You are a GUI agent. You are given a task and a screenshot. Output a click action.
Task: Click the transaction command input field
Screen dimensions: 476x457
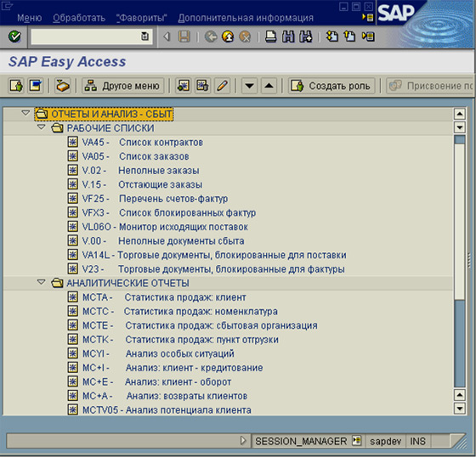(x=92, y=37)
